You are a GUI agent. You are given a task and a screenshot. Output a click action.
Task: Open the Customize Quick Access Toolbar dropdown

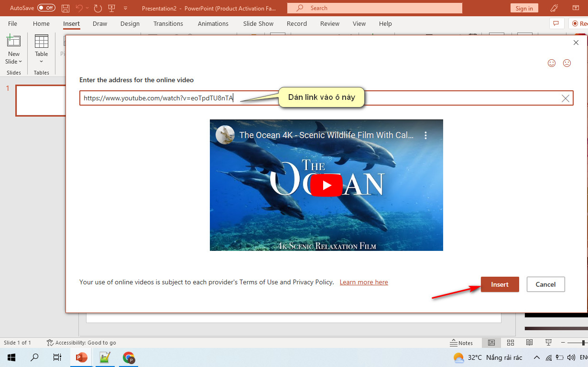coord(125,8)
